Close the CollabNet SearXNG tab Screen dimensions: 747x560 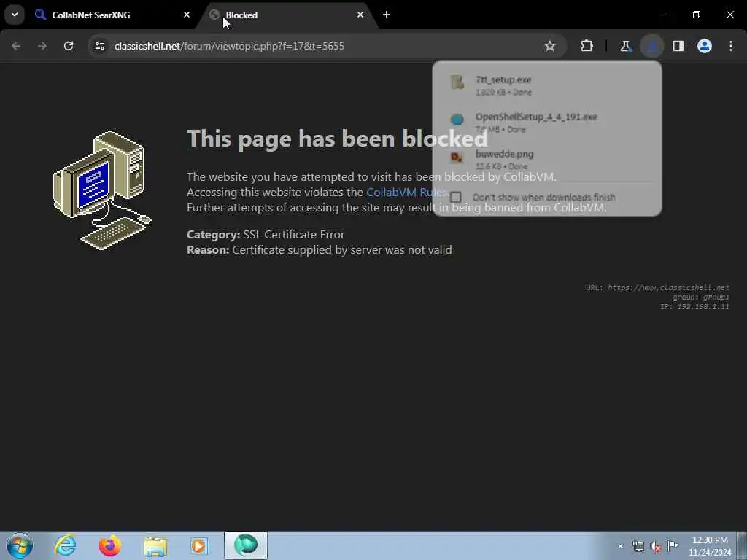coord(187,15)
